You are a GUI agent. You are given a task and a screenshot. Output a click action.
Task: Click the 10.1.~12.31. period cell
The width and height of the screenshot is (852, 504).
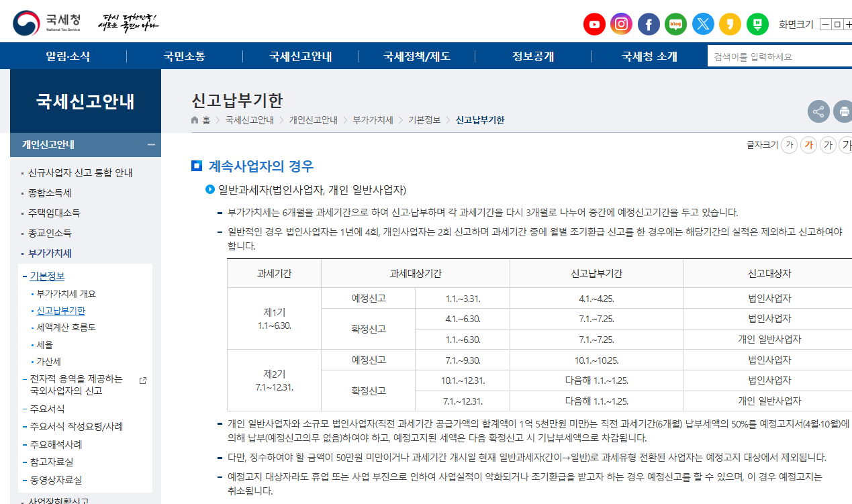coord(463,381)
